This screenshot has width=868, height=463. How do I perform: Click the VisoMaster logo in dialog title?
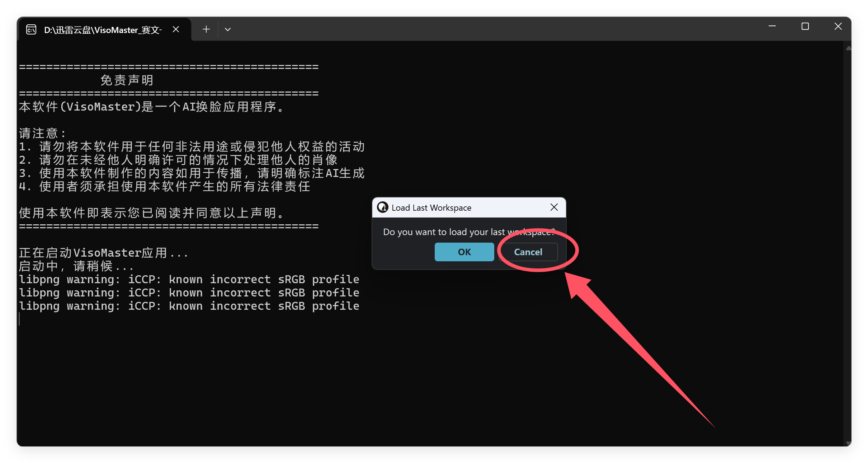click(383, 207)
